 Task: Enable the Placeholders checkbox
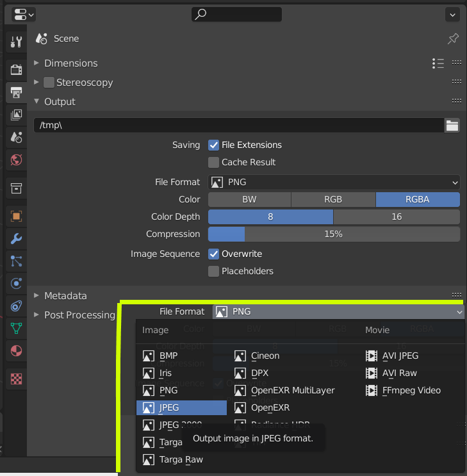tap(214, 272)
